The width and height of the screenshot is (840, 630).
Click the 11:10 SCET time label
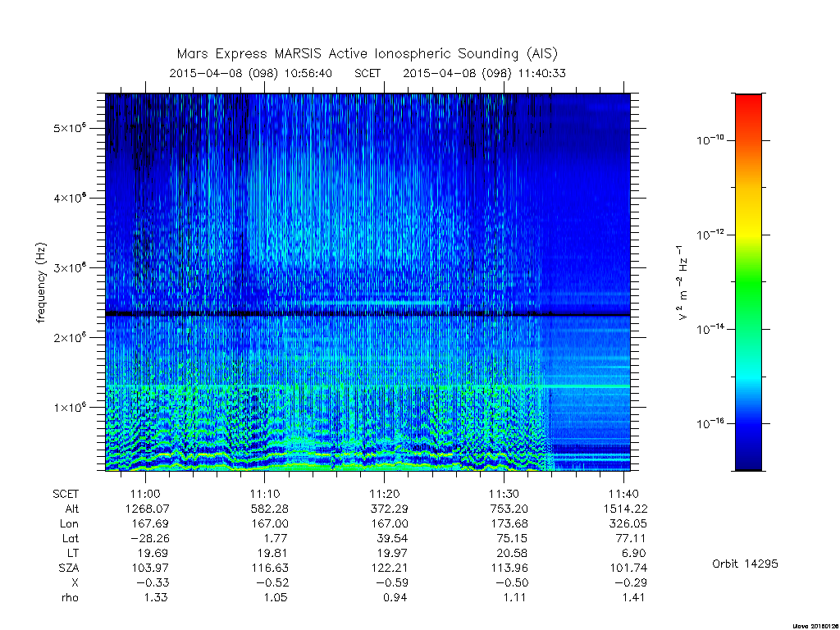(265, 494)
